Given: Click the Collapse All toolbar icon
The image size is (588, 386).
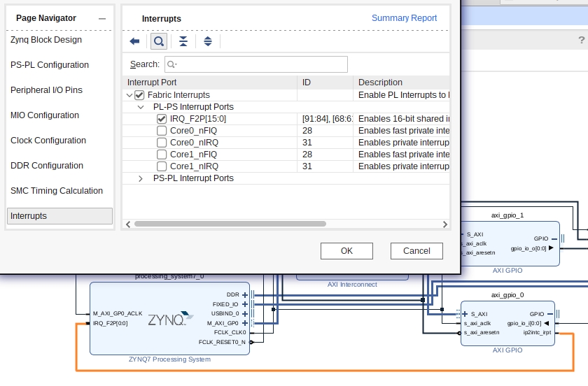Looking at the screenshot, I should click(x=183, y=41).
